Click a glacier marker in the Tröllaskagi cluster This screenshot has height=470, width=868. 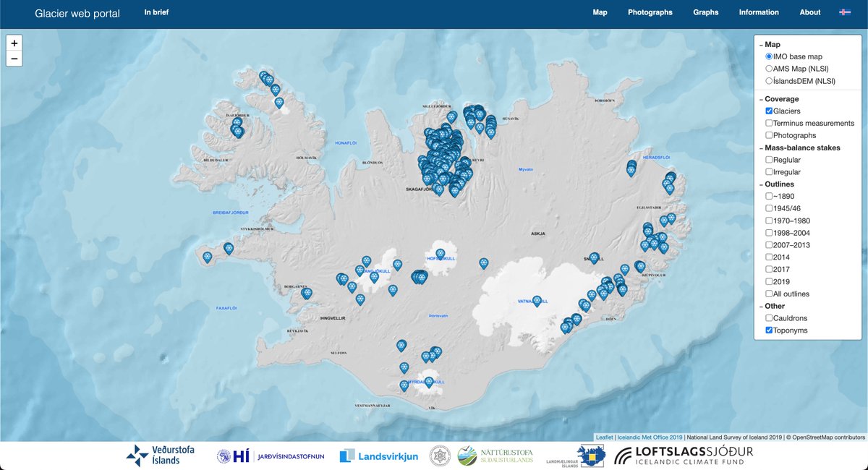[x=445, y=145]
